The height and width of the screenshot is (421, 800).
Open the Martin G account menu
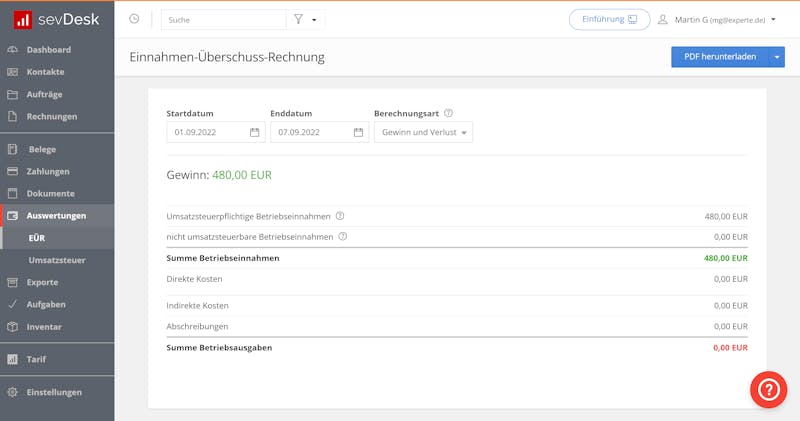point(725,20)
